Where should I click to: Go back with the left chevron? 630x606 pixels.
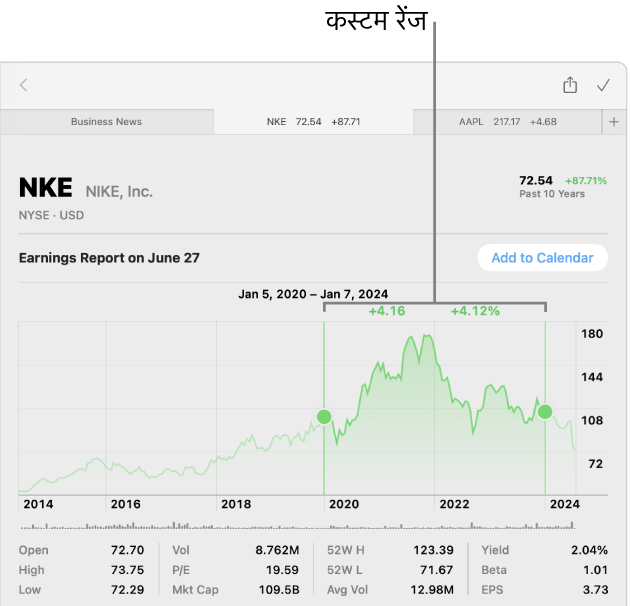point(23,85)
